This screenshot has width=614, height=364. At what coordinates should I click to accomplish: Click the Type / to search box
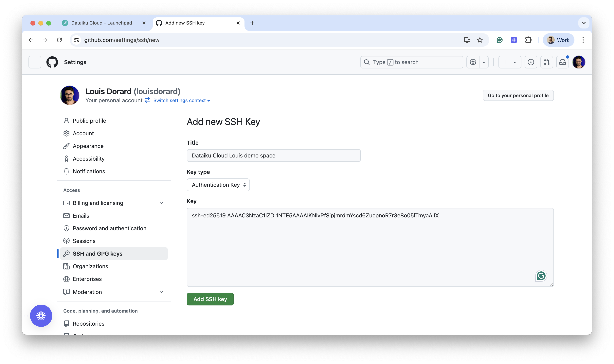click(411, 62)
